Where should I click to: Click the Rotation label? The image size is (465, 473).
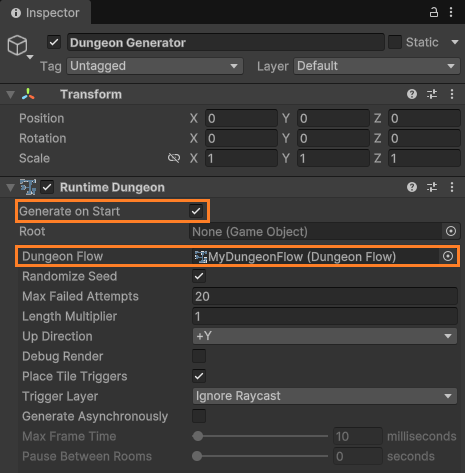pyautogui.click(x=43, y=138)
